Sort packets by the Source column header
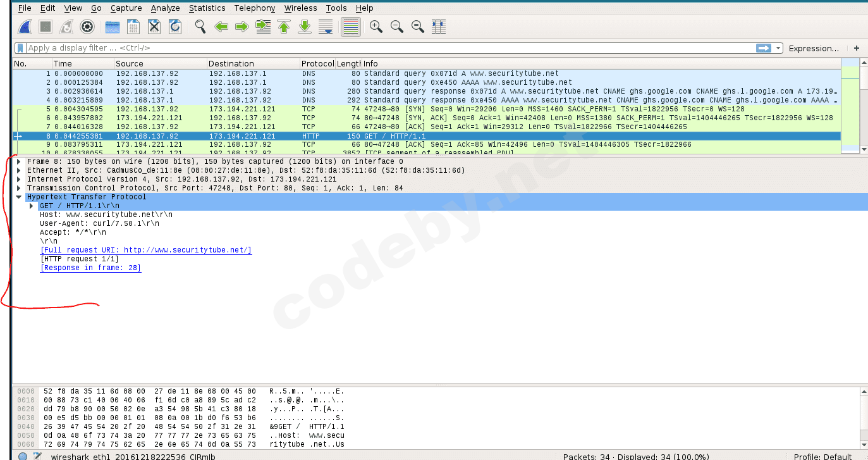Screen dimensions: 868x460 (x=161, y=63)
